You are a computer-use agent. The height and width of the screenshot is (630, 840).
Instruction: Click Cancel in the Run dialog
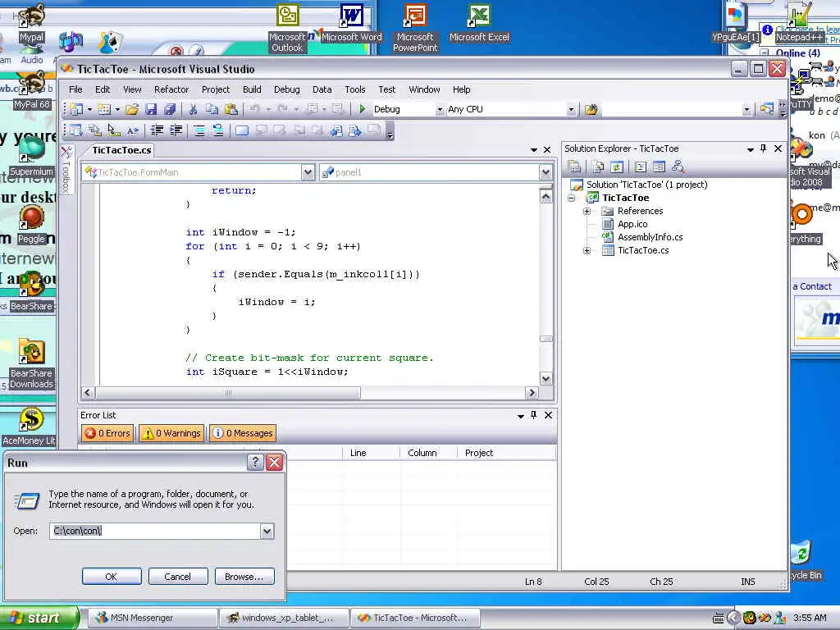pos(178,577)
